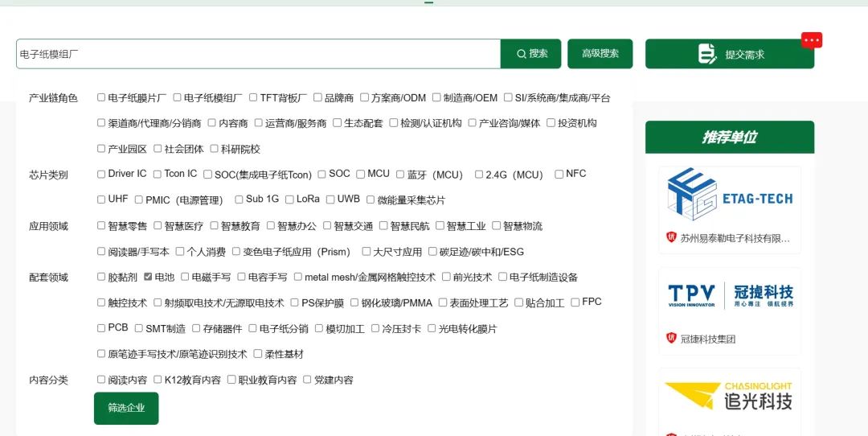Select 产业咨询/媒体 checkbox
868x436 pixels.
(473, 123)
